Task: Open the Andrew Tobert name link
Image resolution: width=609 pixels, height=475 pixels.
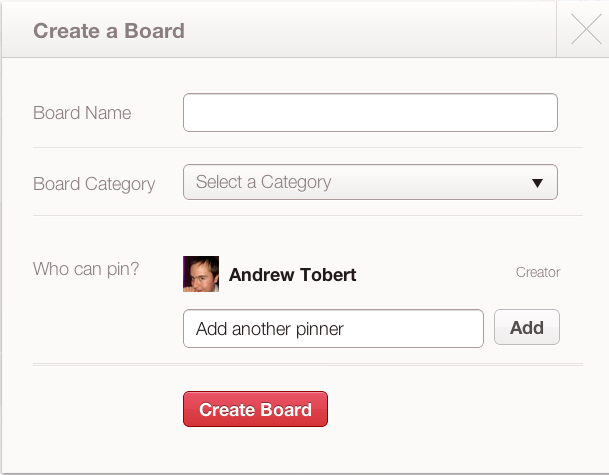Action: 292,275
